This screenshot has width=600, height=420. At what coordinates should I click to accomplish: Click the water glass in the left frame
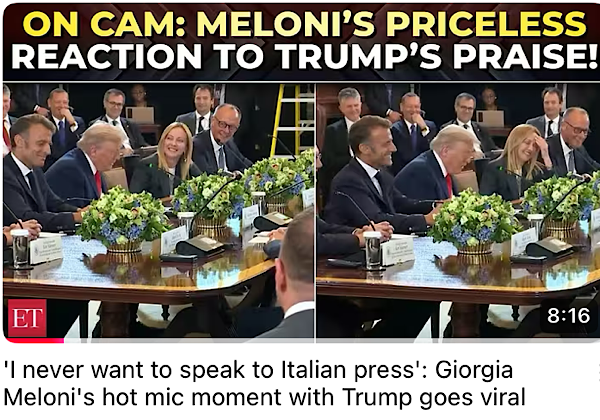coord(19,249)
